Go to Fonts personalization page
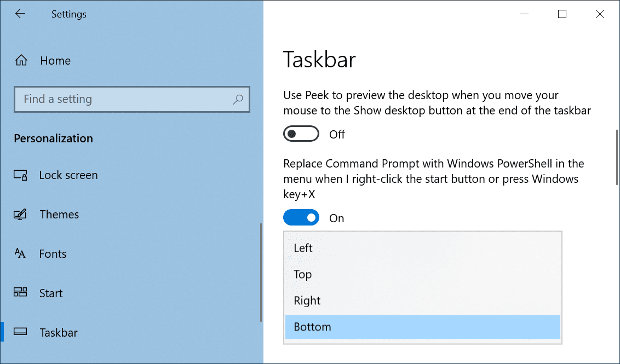This screenshot has height=364, width=620. [53, 254]
